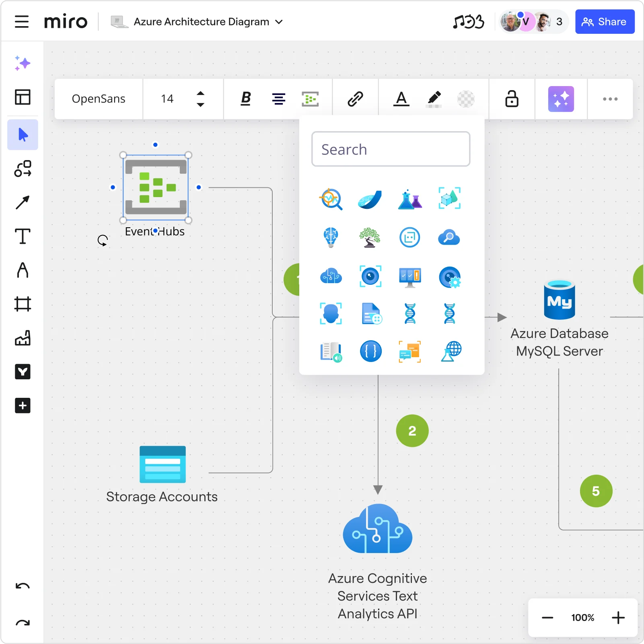
Task: Toggle lock on selected object
Action: pyautogui.click(x=512, y=99)
